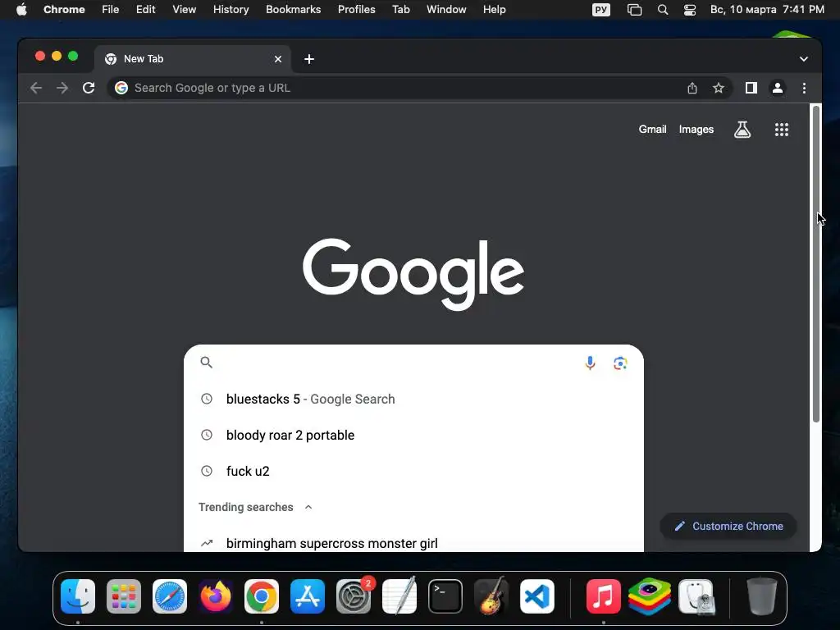The width and height of the screenshot is (840, 630).
Task: Open the Chrome application menu
Action: click(x=64, y=10)
